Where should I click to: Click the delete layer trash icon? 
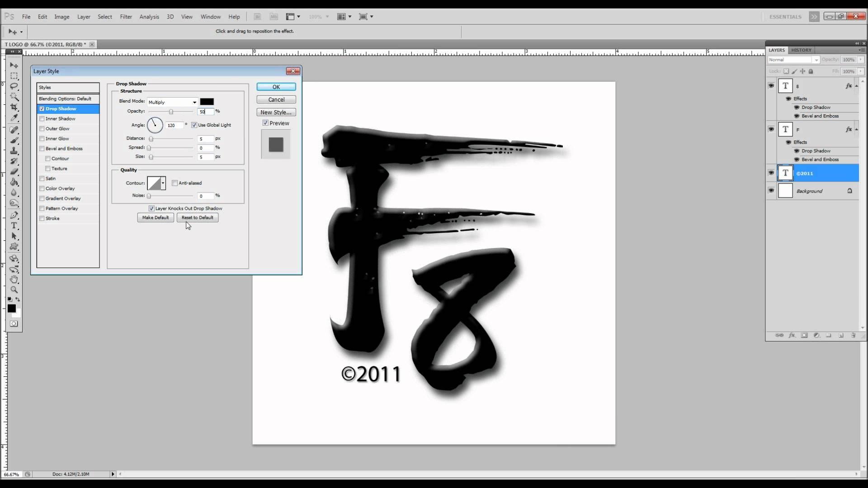(x=853, y=335)
